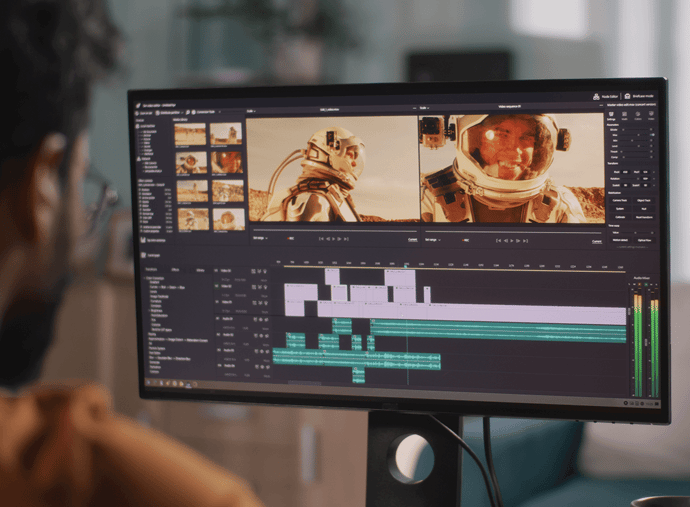The width and height of the screenshot is (690, 507).
Task: Open the Node Editor
Action: coord(606,96)
